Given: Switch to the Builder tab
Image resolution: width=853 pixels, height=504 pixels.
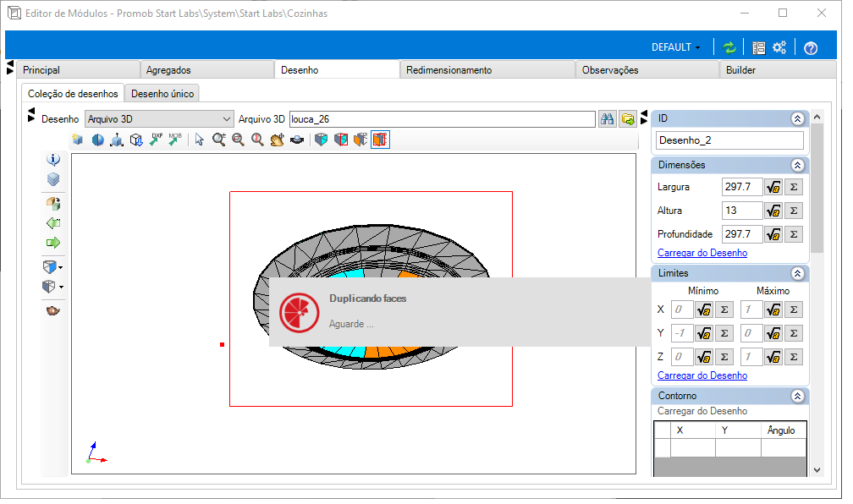Looking at the screenshot, I should click(x=778, y=70).
